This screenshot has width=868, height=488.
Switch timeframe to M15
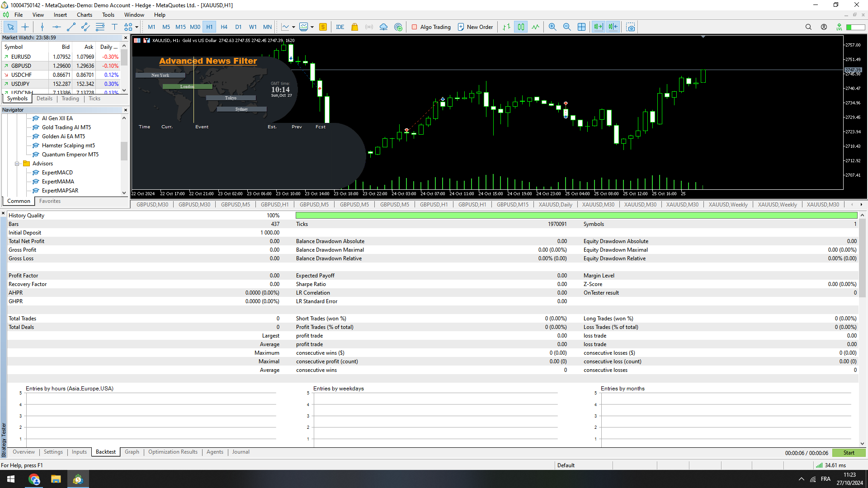click(x=180, y=27)
